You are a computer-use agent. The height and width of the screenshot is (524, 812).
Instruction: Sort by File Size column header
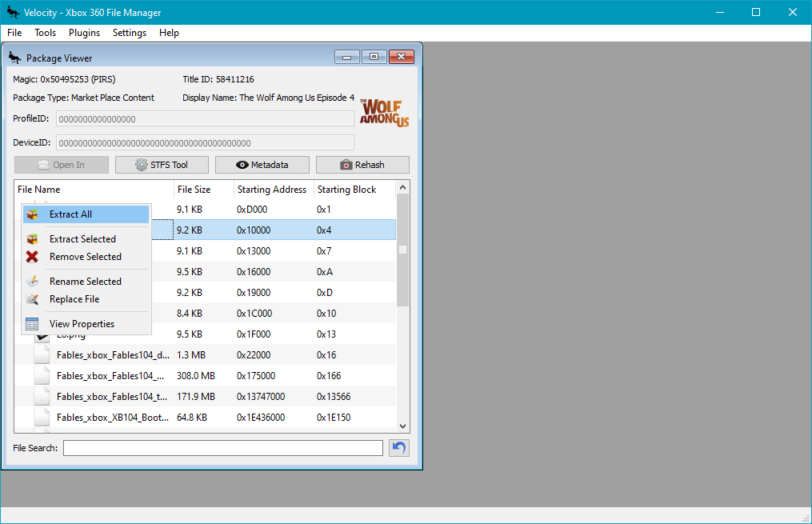203,190
